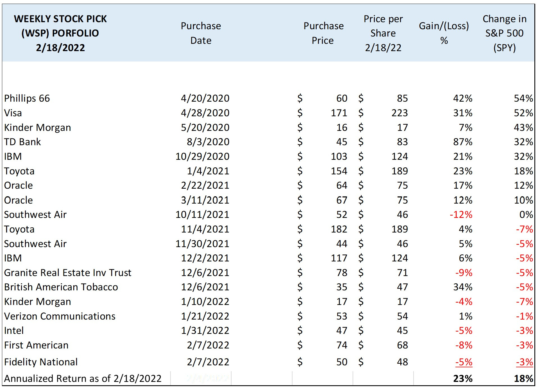540x392 pixels.
Task: Select the 0% S&P change value
Action: tap(526, 215)
